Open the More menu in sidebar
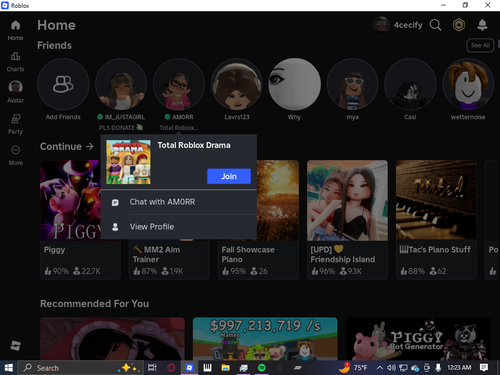Image resolution: width=500 pixels, height=375 pixels. click(15, 155)
